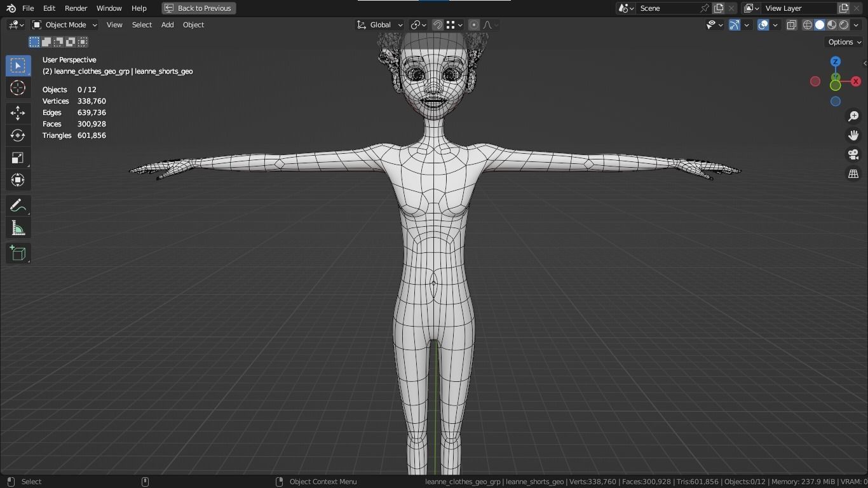Pin the Scene to workspace
Image resolution: width=868 pixels, height=488 pixels.
pos(704,8)
